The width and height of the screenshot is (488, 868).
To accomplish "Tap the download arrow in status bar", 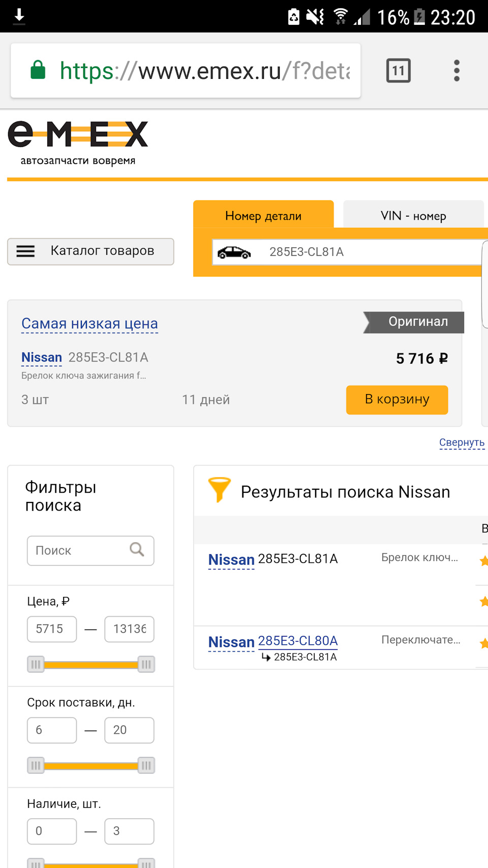I will point(19,16).
